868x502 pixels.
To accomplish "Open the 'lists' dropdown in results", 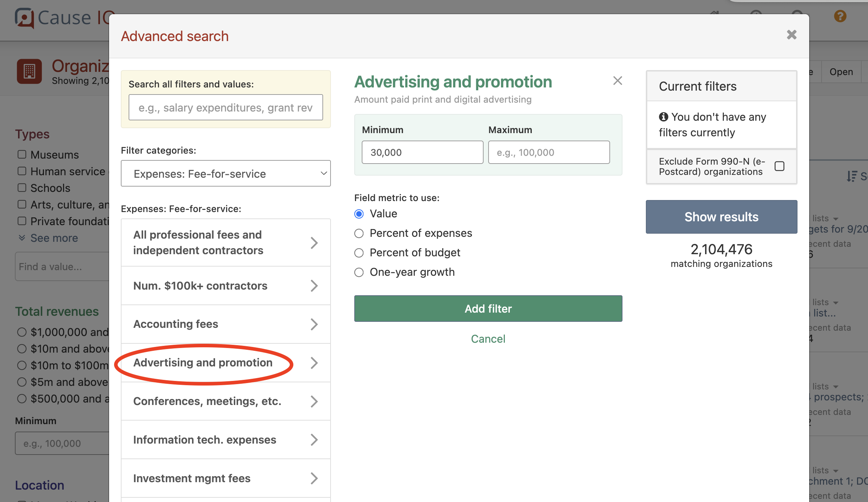I will 824,218.
